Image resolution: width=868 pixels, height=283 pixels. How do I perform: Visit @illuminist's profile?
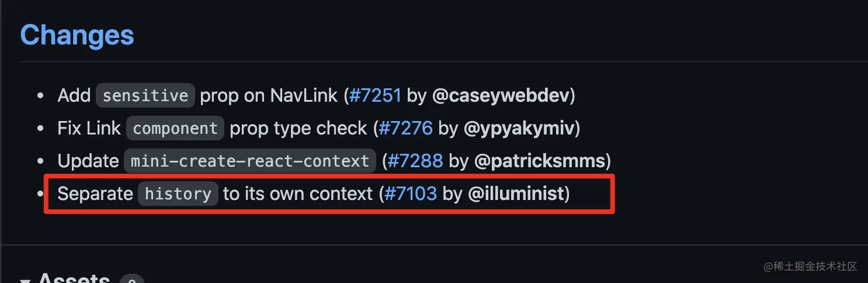(x=516, y=194)
